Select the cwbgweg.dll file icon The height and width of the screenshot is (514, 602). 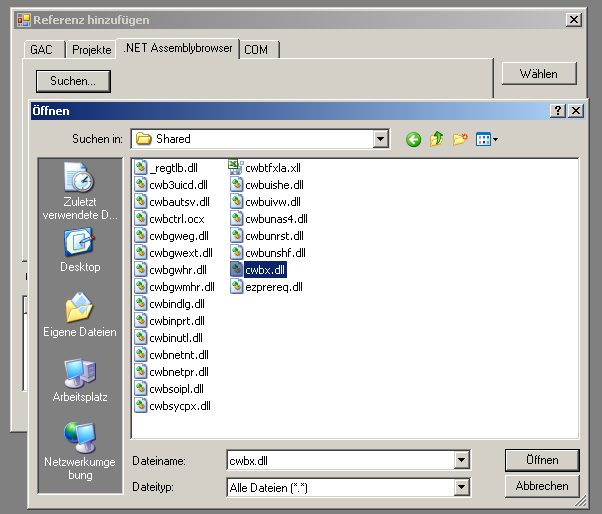(141, 235)
